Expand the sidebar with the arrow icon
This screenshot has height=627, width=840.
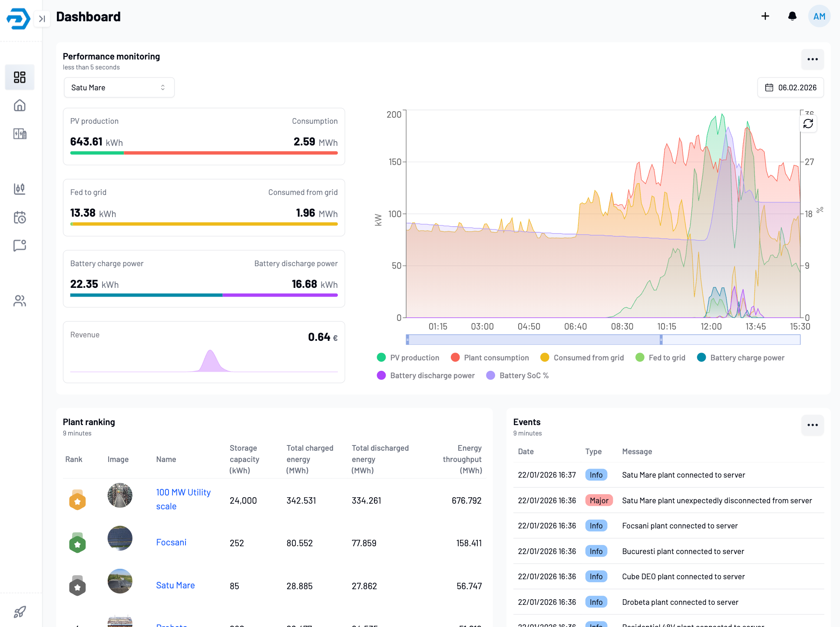point(42,19)
